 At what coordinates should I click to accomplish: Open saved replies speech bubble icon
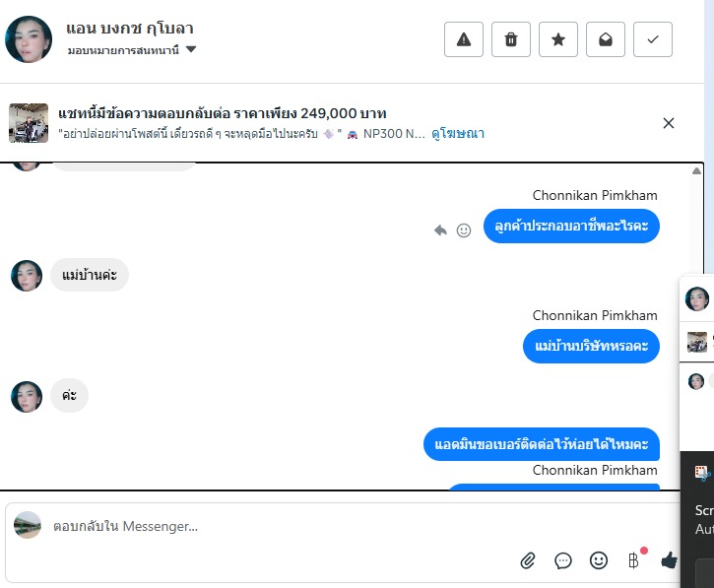pos(563,560)
